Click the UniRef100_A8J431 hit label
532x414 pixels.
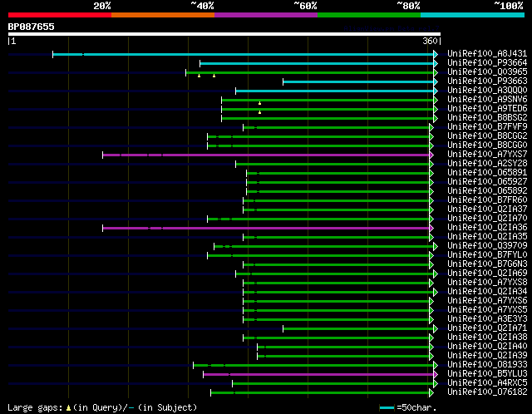(x=487, y=53)
